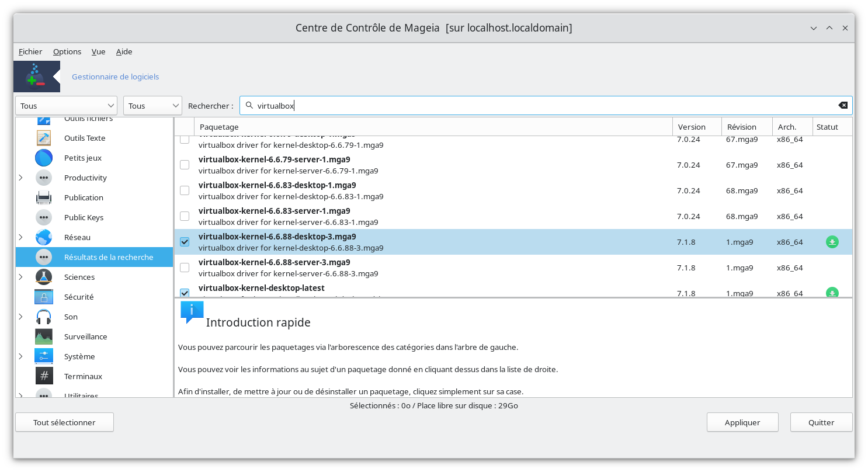
Task: Click the magnifier icon in the search field
Action: click(x=249, y=106)
